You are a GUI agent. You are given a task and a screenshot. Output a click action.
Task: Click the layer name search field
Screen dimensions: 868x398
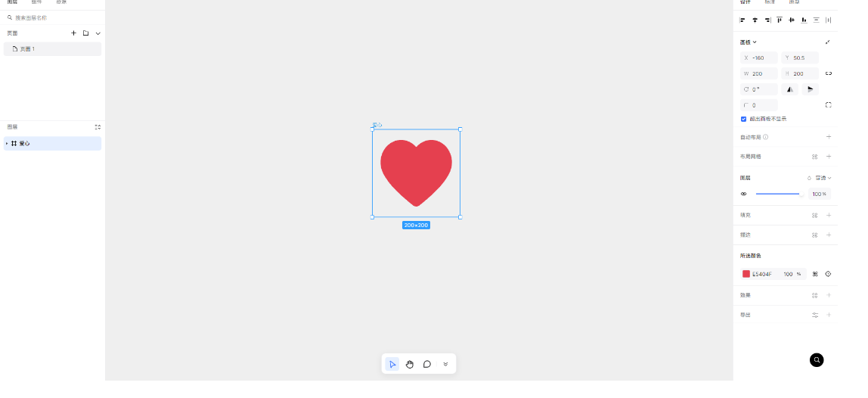[x=53, y=17]
